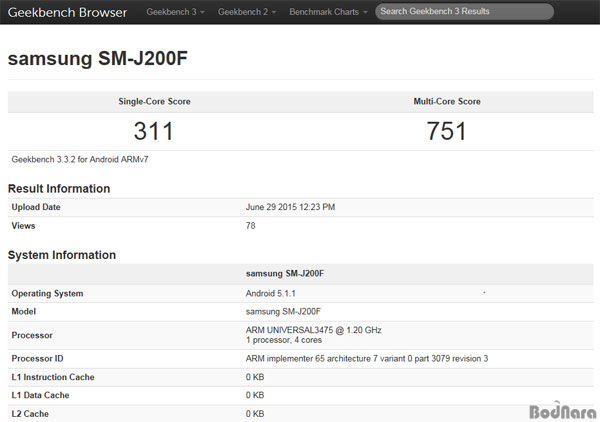Select the Upload Date label
This screenshot has width=600, height=422.
click(36, 207)
